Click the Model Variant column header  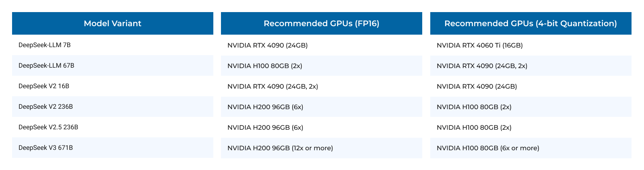point(112,23)
